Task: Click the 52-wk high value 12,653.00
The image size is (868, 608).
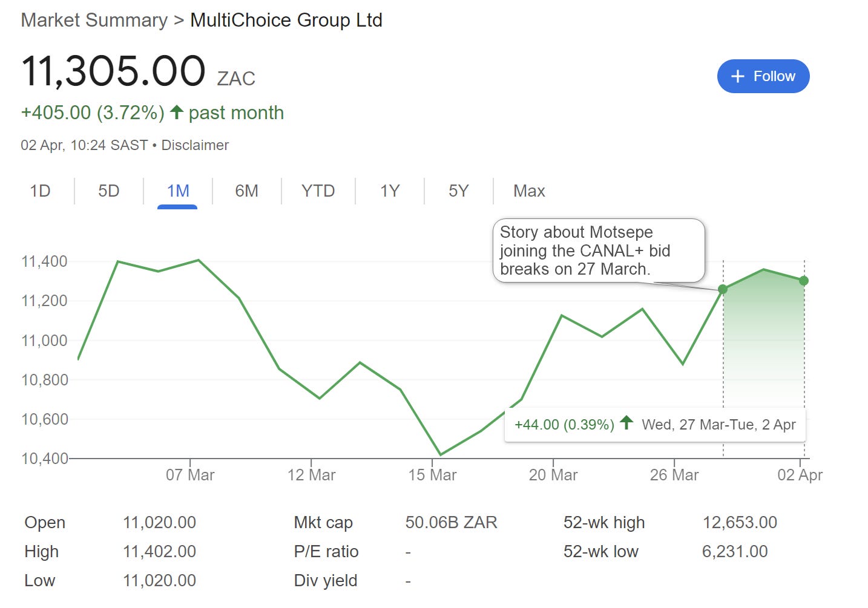Action: 740,523
